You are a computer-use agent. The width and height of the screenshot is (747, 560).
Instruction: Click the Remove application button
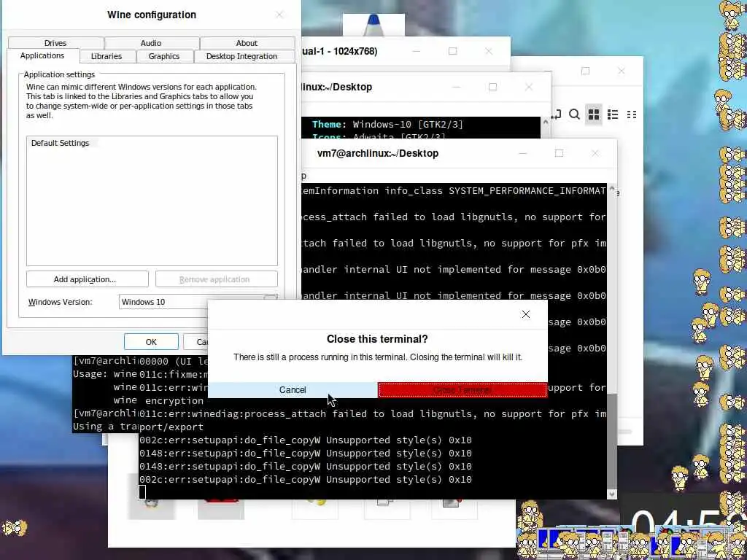216,279
